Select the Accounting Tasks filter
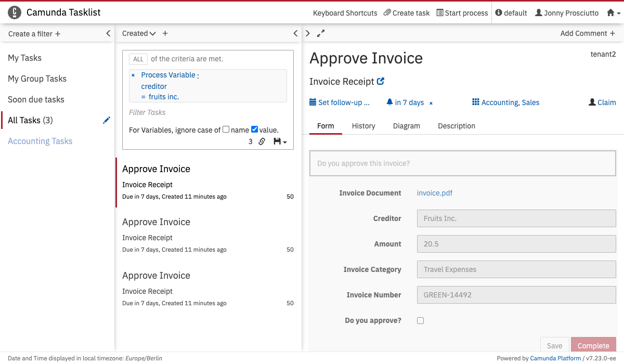Screen dimensions: 624x364 pos(40,141)
